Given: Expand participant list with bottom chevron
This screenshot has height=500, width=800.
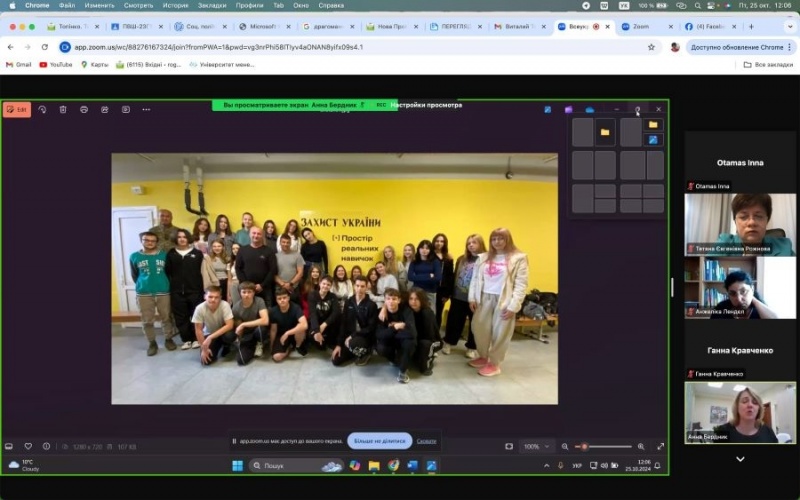Looking at the screenshot, I should point(740,459).
